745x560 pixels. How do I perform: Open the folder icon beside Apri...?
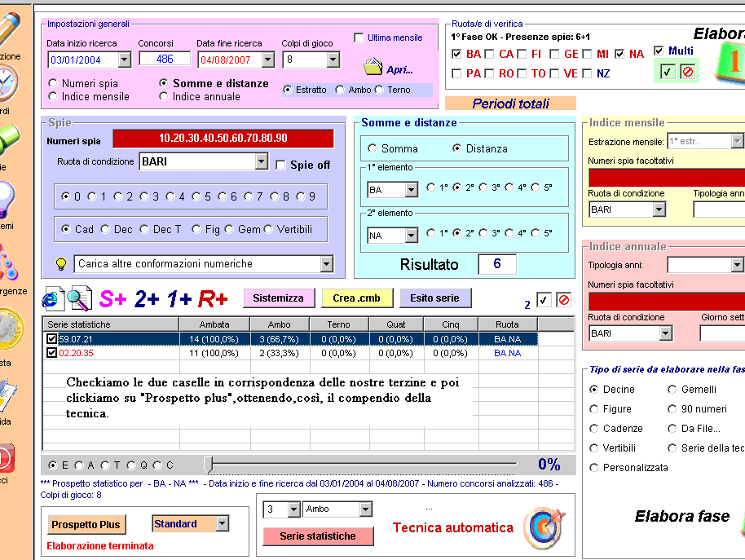click(x=373, y=67)
